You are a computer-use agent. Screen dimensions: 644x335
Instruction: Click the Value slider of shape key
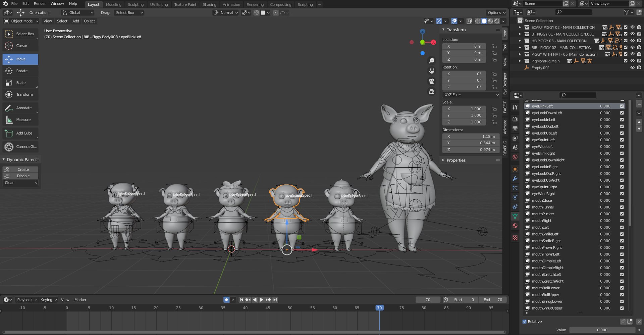602,330
